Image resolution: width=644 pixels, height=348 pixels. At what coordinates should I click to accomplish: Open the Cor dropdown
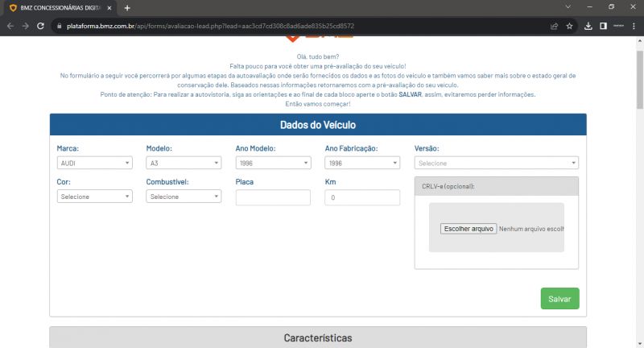pos(94,197)
